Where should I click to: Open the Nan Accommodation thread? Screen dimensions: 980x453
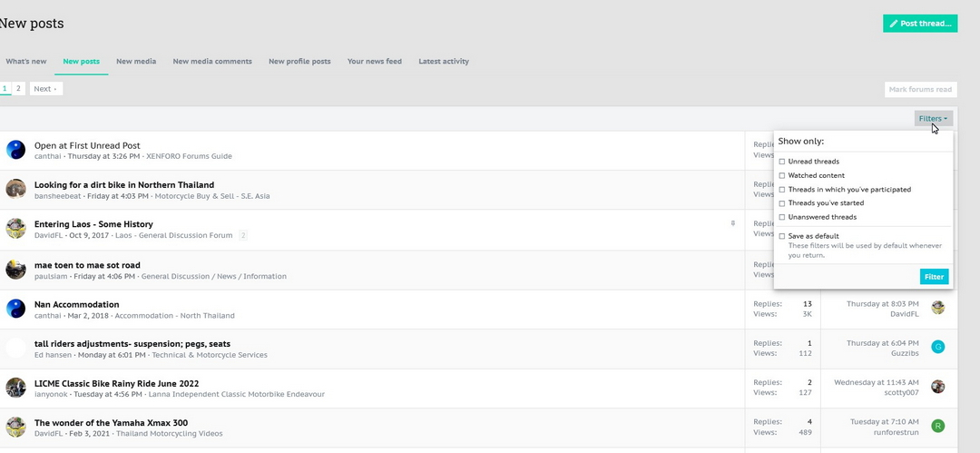pos(76,304)
